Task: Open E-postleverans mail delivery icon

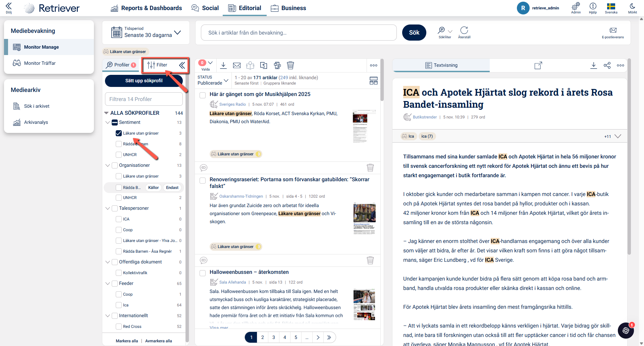Action: (613, 30)
